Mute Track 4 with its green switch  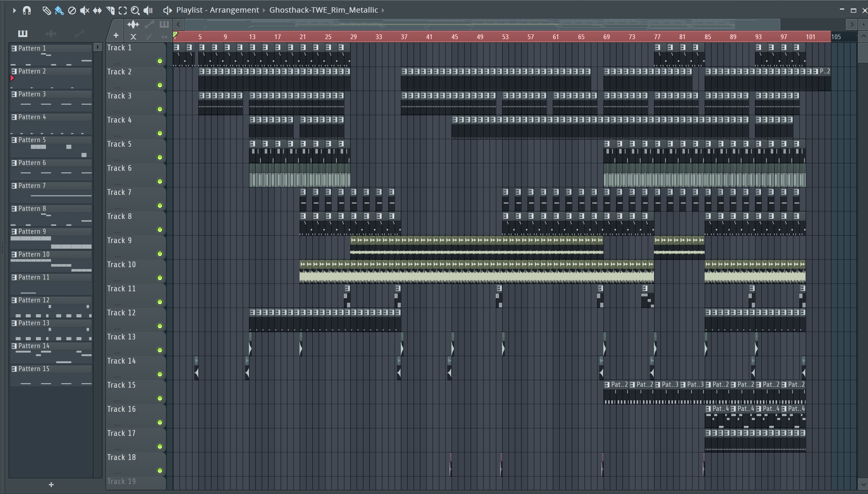pos(159,133)
